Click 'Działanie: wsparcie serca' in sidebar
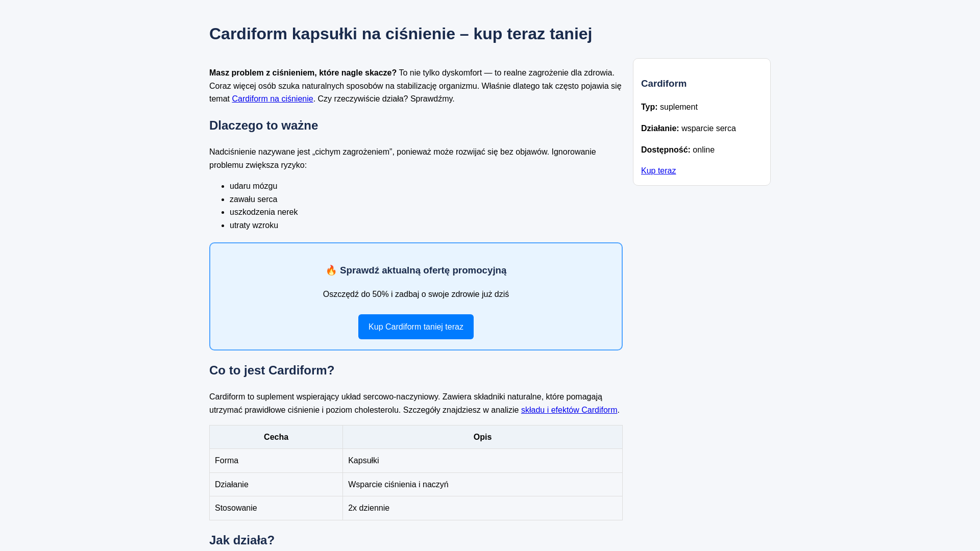980x551 pixels. tap(689, 129)
